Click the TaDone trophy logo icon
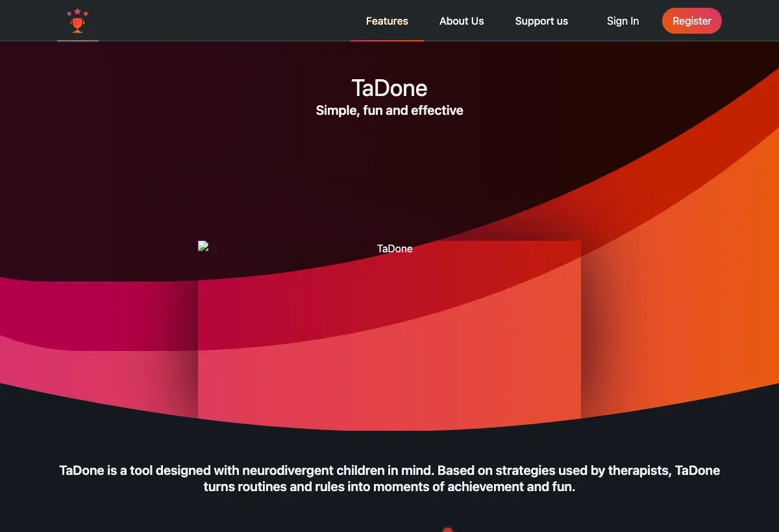The image size is (779, 532). pos(78,21)
